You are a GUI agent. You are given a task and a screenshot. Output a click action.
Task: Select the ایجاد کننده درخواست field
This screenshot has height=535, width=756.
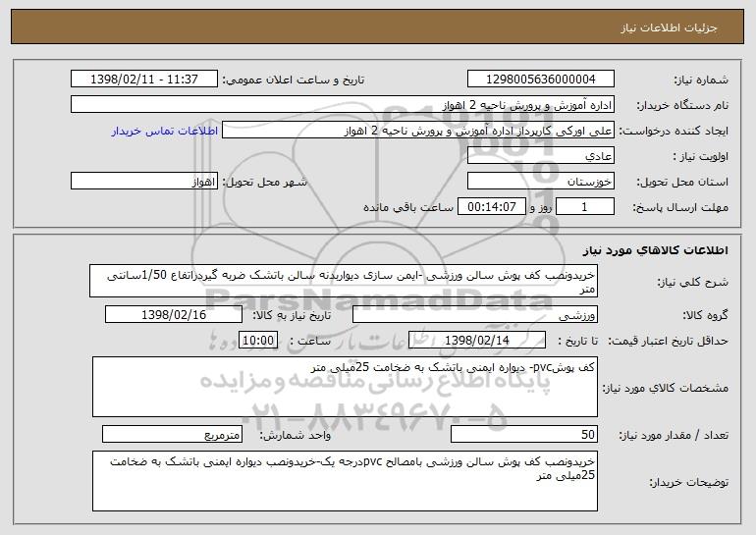pos(418,130)
